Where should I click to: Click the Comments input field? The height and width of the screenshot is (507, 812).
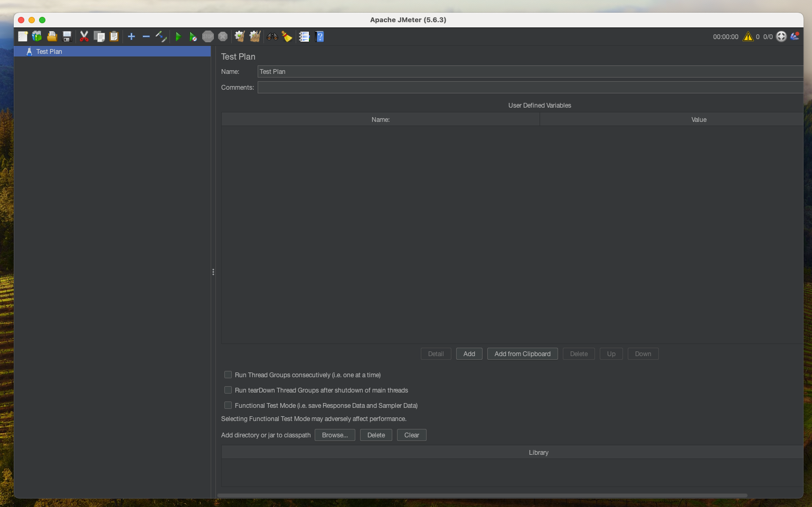[x=530, y=88]
